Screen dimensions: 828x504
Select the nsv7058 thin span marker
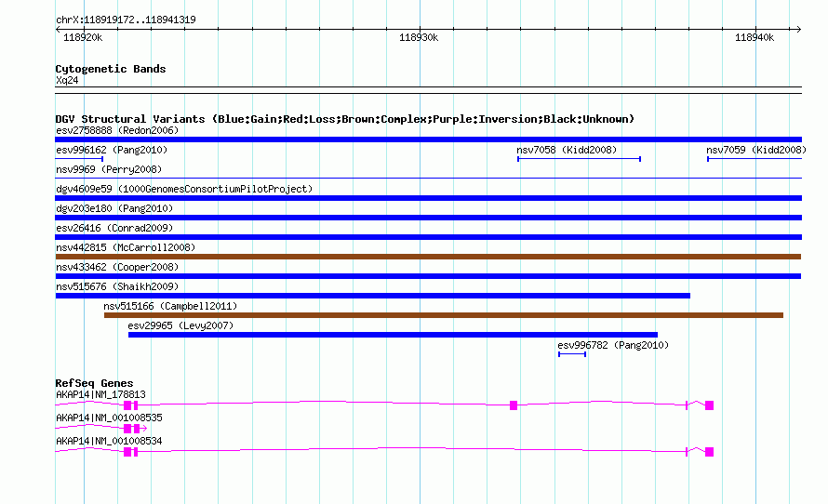(580, 159)
